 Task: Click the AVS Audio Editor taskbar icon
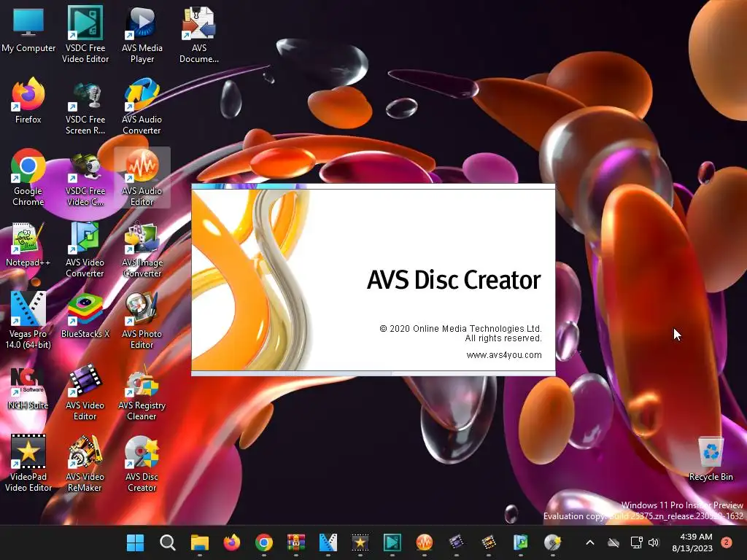point(425,542)
